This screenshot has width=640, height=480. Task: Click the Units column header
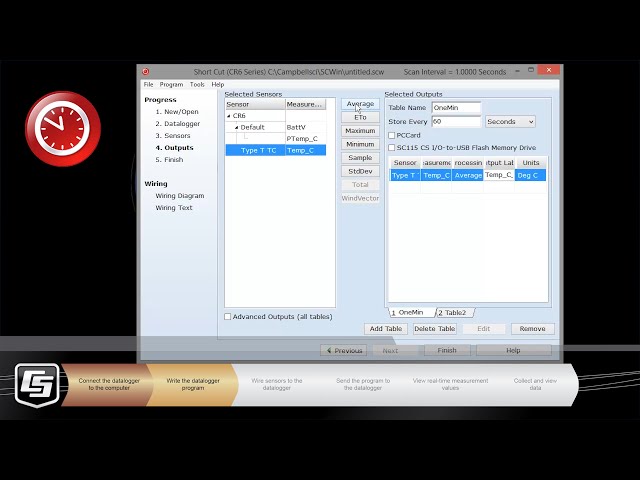pyautogui.click(x=531, y=163)
